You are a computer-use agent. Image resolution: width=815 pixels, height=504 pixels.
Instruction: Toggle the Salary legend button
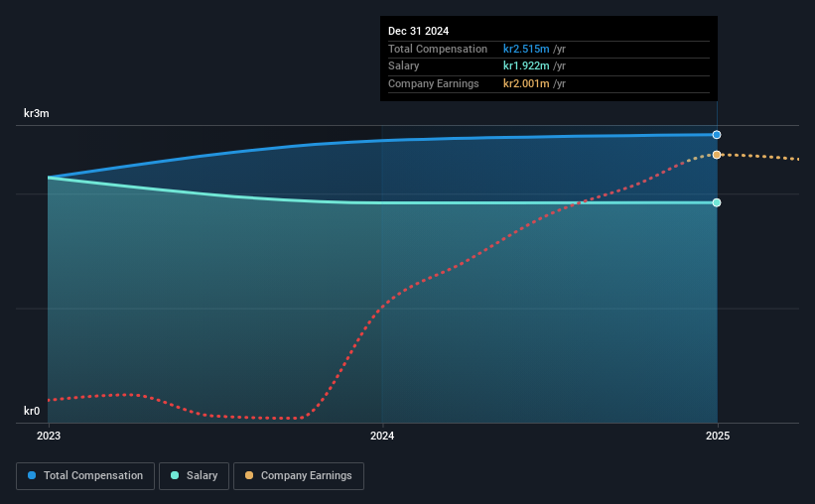point(194,476)
